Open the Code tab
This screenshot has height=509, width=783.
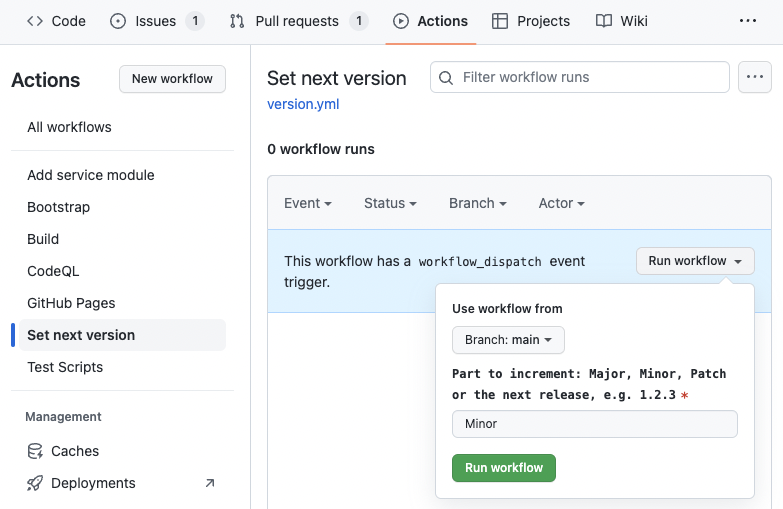[x=56, y=21]
